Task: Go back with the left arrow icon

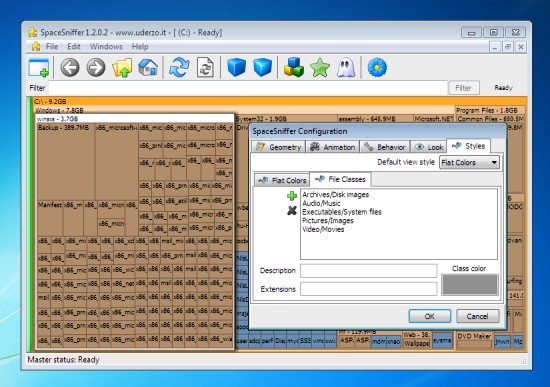Action: (x=70, y=67)
